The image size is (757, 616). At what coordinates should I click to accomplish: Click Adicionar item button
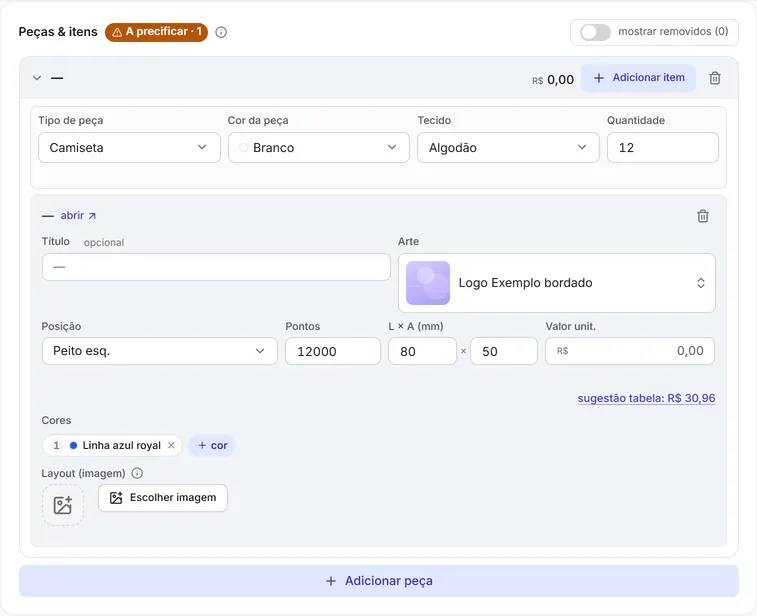(638, 78)
